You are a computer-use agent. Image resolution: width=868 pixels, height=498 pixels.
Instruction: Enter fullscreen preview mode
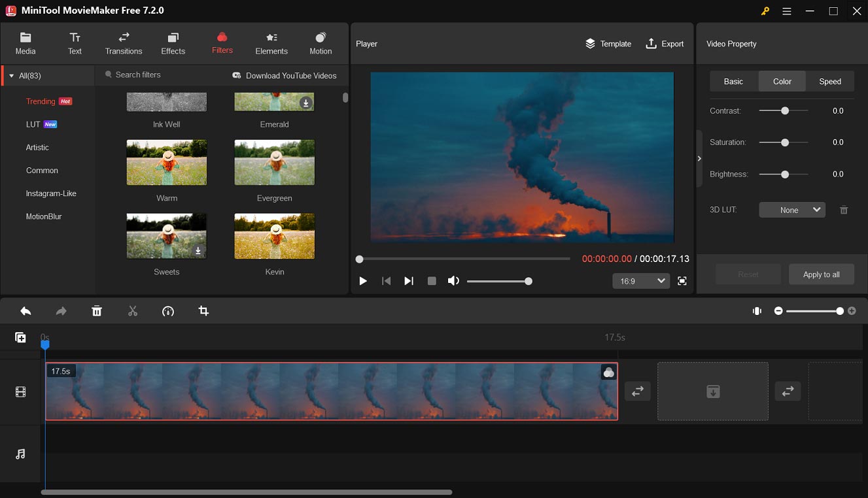coord(682,281)
